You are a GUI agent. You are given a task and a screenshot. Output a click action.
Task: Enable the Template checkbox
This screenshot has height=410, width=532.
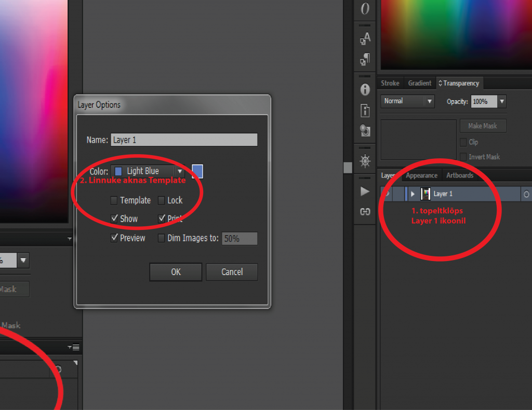click(x=114, y=201)
